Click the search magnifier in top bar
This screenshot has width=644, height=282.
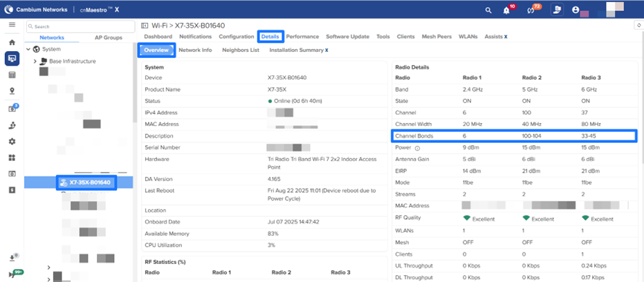coord(488,10)
